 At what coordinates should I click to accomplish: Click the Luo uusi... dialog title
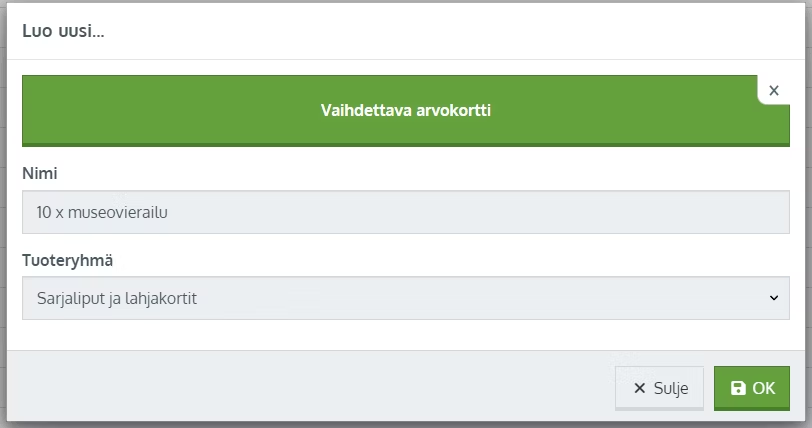(x=63, y=31)
